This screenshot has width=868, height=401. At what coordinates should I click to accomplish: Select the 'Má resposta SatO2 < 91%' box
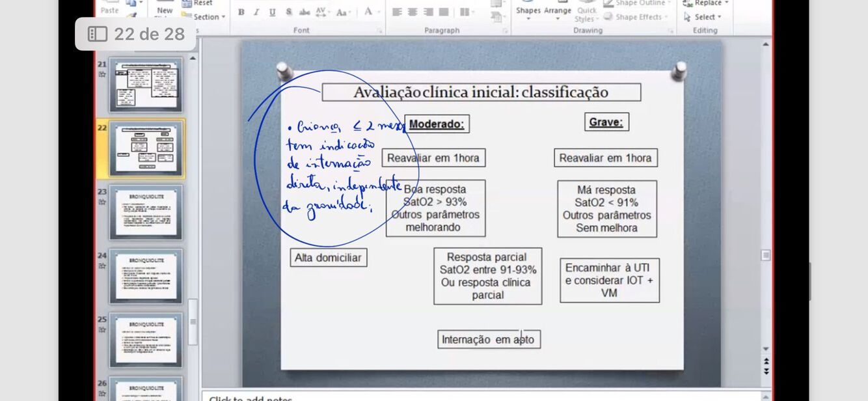tap(607, 209)
